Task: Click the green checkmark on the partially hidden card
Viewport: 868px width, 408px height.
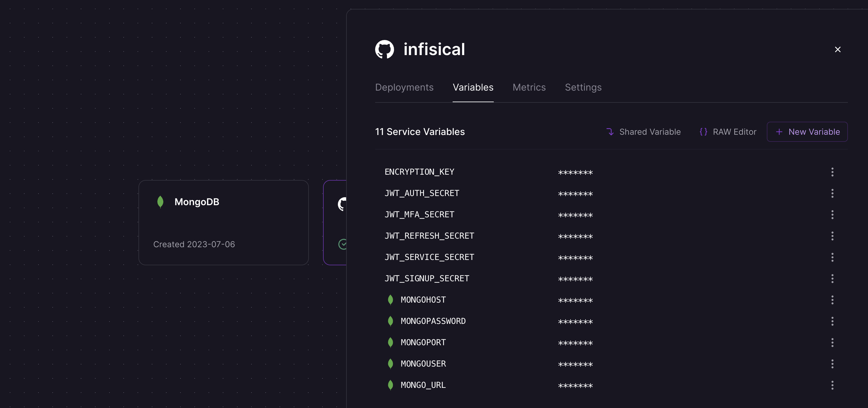Action: (343, 244)
